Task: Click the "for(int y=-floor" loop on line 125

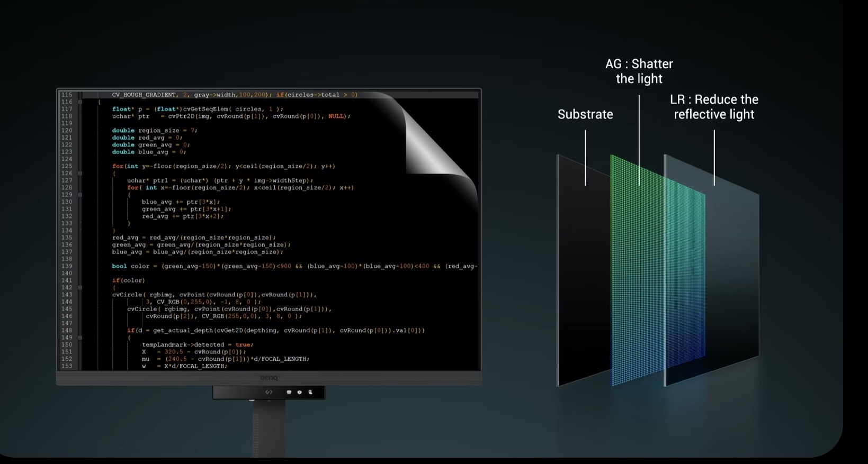Action: 223,166
